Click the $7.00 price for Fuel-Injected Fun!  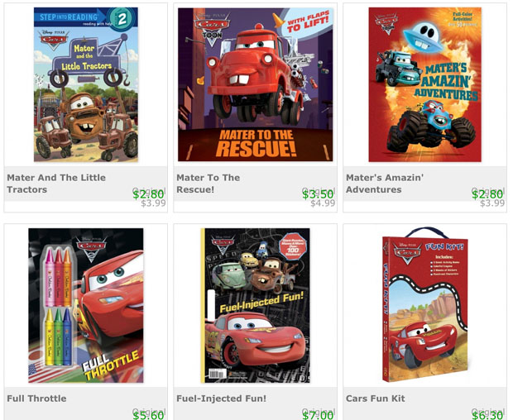point(318,415)
